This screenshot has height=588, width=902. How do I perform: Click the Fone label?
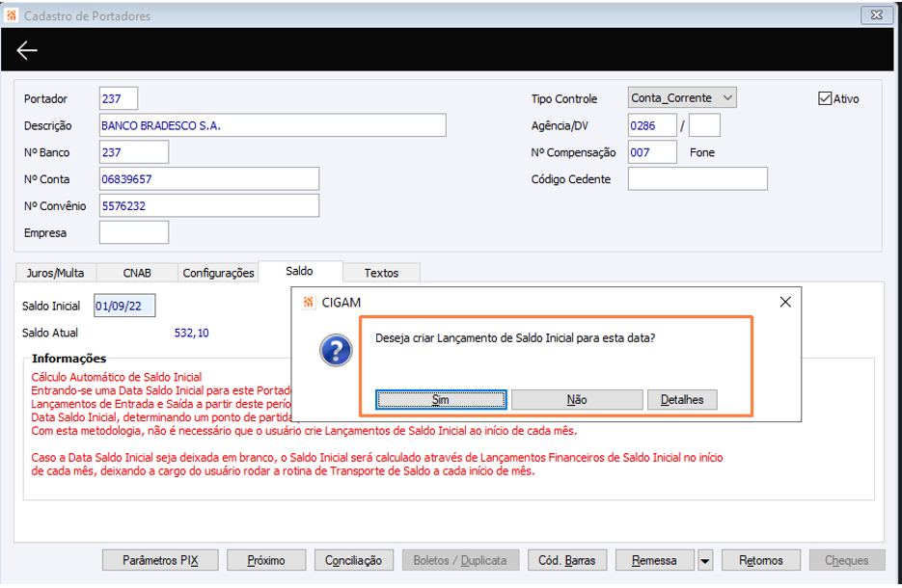702,152
